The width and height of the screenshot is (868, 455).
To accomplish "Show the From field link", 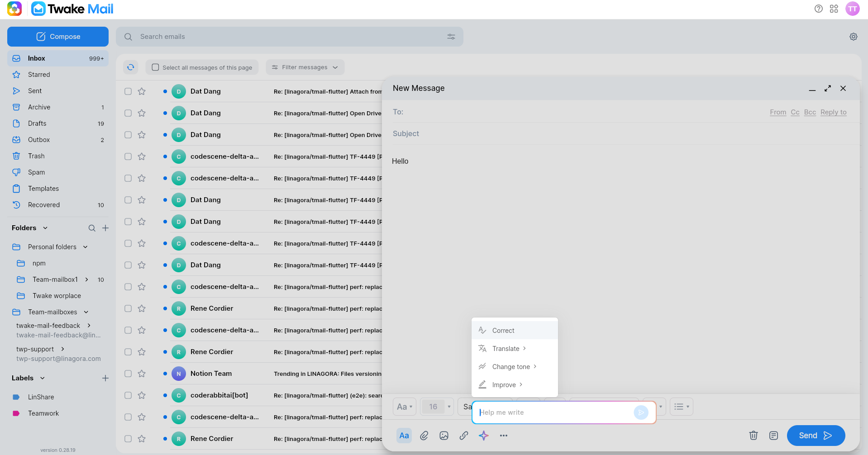I will tap(778, 112).
